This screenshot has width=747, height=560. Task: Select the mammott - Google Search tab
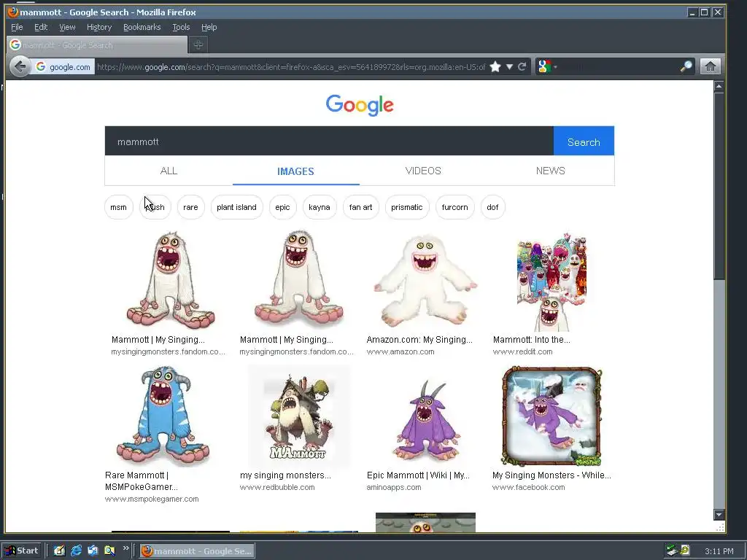97,44
